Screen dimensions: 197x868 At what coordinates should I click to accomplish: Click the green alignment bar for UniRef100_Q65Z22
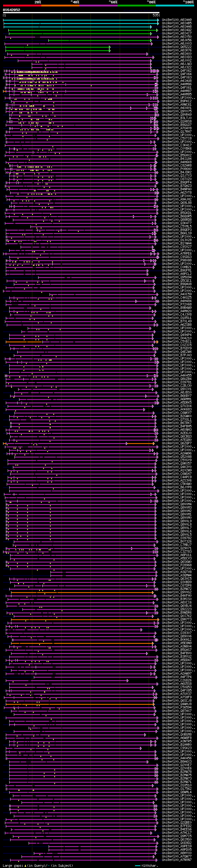[58, 47]
